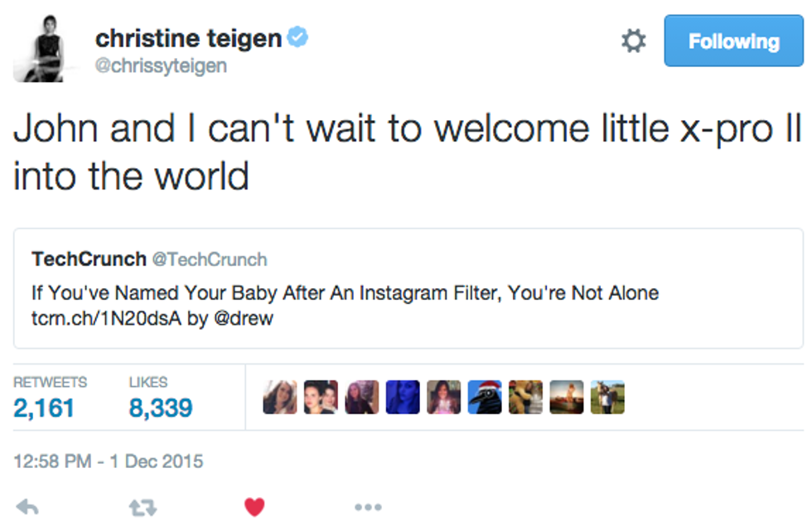
Task: Open the 12:58 PM - 1 Dec 2015 timestamp
Action: pyautogui.click(x=109, y=461)
